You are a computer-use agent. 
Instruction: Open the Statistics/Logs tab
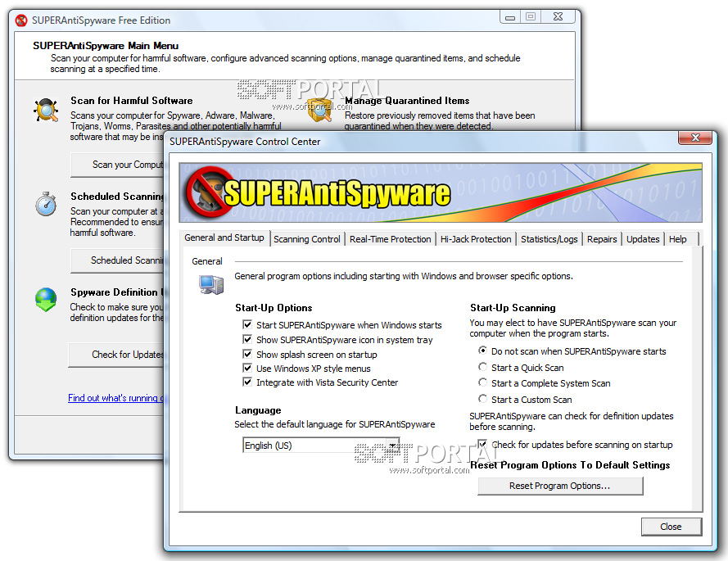[x=549, y=239]
